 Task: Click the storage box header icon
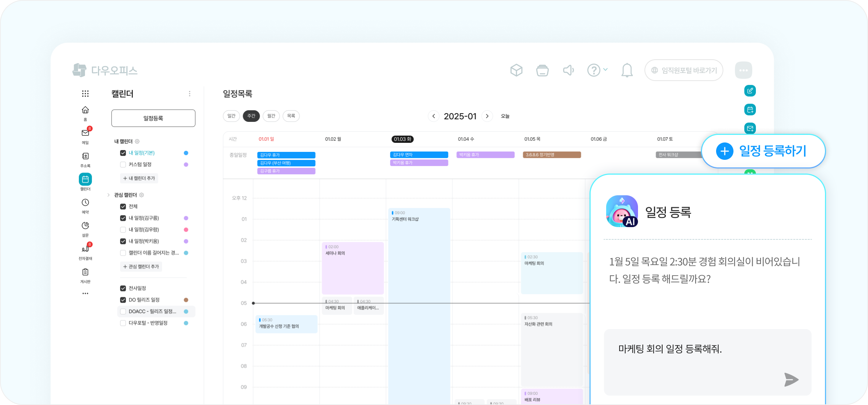click(542, 70)
